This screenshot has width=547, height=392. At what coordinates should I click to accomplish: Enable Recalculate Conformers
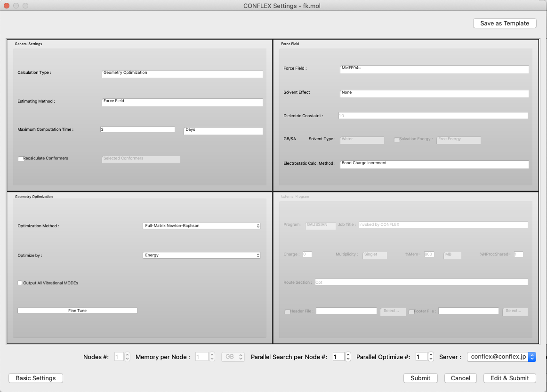[x=21, y=159]
